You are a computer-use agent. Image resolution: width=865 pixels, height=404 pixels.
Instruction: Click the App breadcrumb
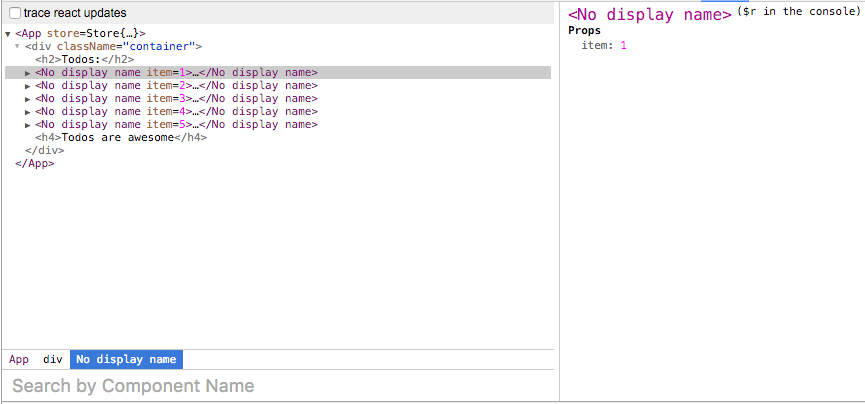(x=19, y=359)
